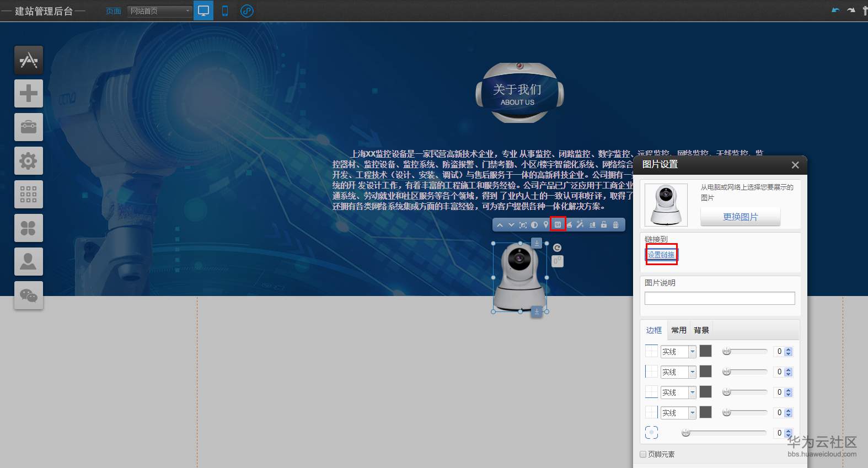
Task: Click left border width stepper
Action: 788,372
